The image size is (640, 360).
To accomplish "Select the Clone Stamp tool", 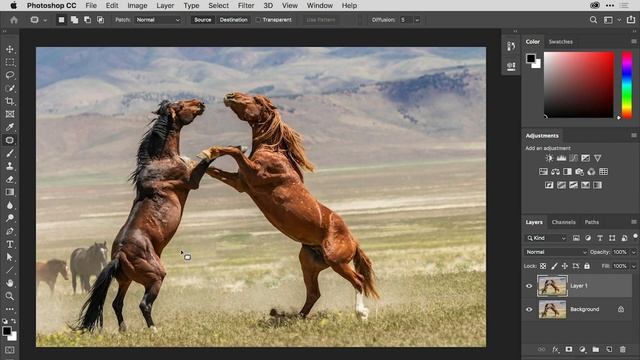I will coord(10,166).
